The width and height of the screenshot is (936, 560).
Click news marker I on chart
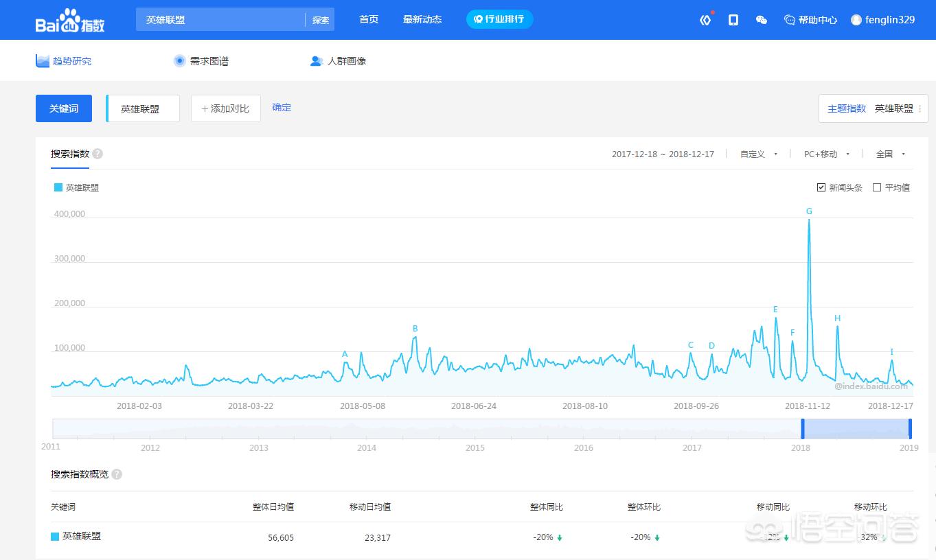tap(891, 352)
